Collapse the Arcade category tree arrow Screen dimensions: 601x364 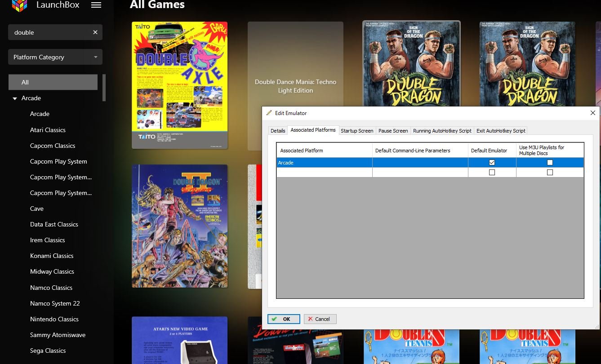(15, 98)
